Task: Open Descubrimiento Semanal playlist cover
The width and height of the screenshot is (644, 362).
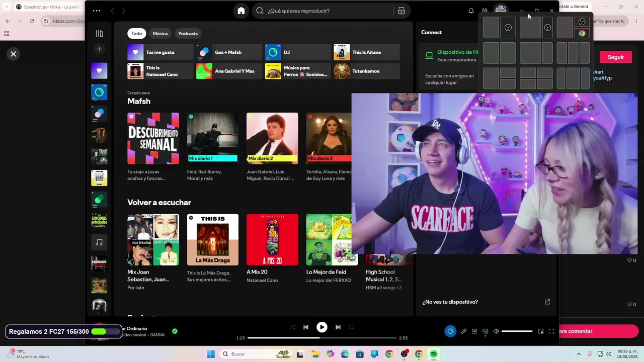Action: tap(153, 138)
